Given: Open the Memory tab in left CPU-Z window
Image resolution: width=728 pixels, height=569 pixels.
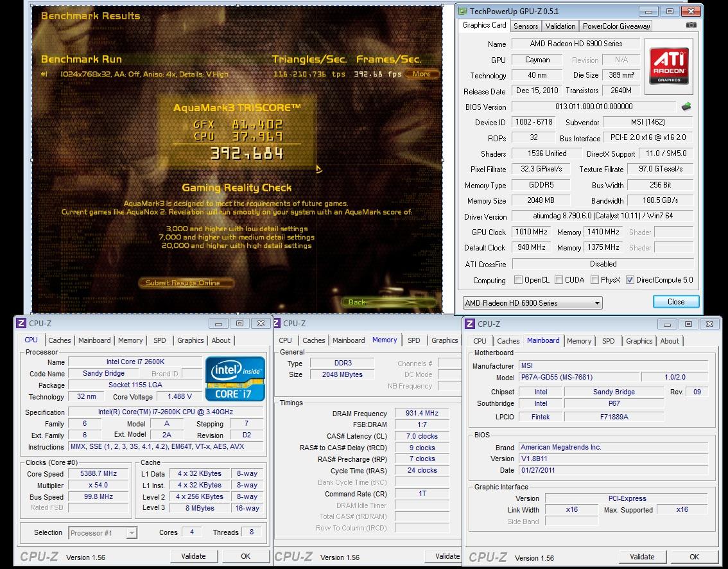Looking at the screenshot, I should pyautogui.click(x=130, y=340).
